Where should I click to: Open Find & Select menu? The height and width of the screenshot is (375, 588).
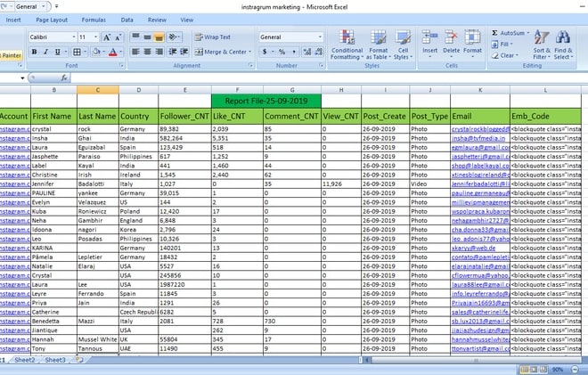(563, 45)
